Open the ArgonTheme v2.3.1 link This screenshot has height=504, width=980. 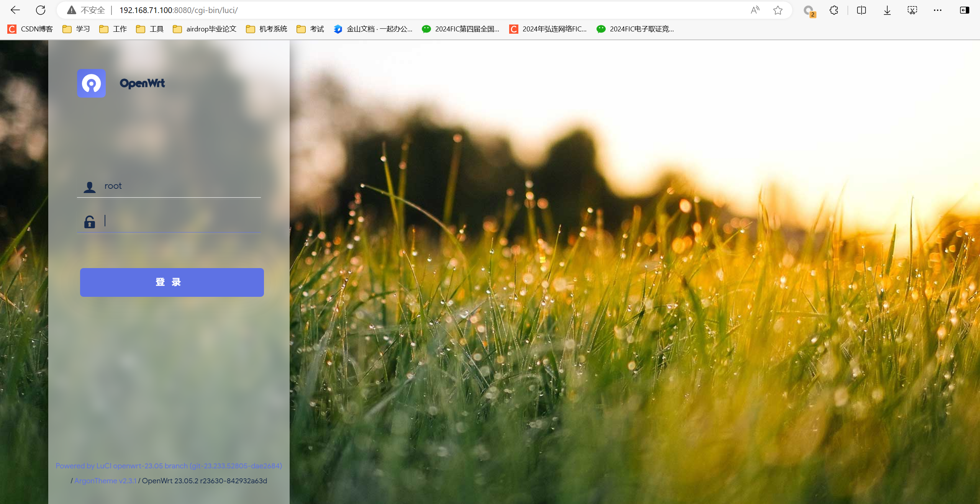105,481
